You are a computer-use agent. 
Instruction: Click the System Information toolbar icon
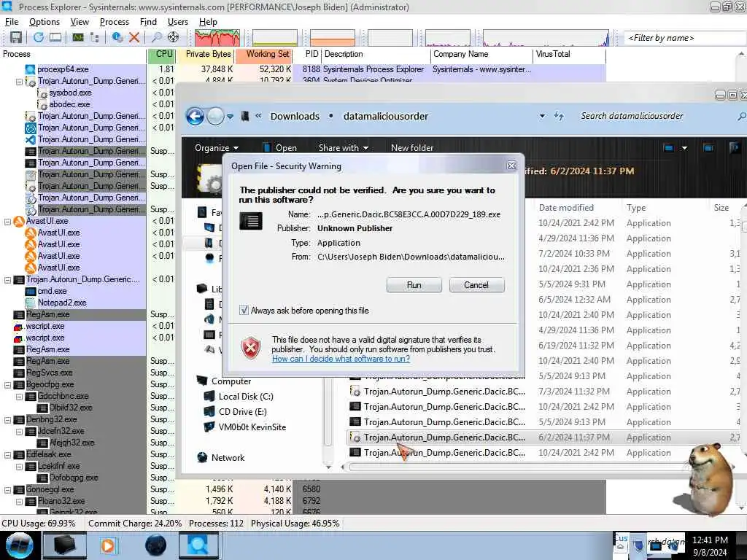point(77,38)
